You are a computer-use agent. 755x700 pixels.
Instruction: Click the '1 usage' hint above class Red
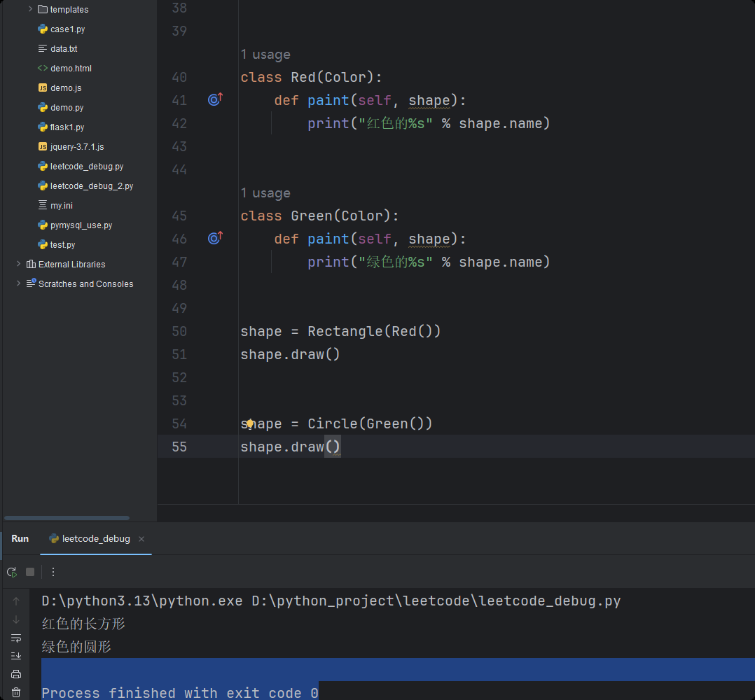pos(265,55)
